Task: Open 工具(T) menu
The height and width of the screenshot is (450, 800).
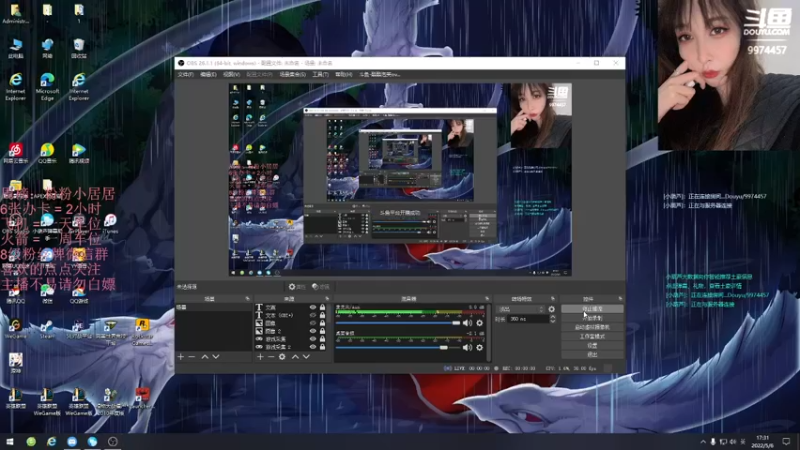Action: pos(320,74)
